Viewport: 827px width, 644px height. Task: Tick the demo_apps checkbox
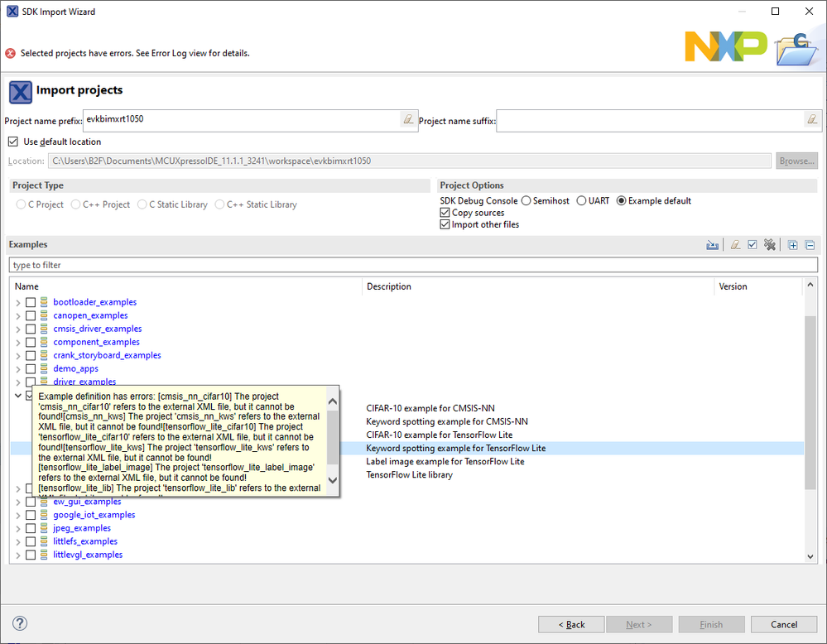click(x=31, y=368)
